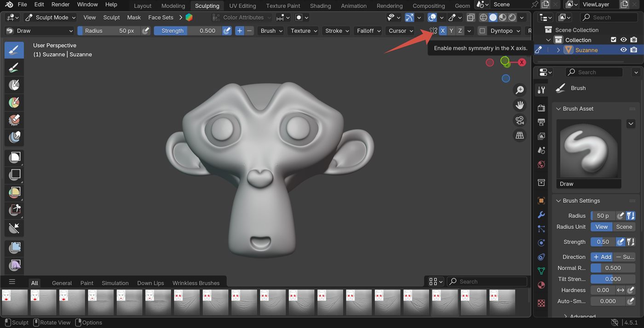This screenshot has height=328, width=644.
Task: Switch to the UV Editing workspace
Action: pyautogui.click(x=242, y=6)
